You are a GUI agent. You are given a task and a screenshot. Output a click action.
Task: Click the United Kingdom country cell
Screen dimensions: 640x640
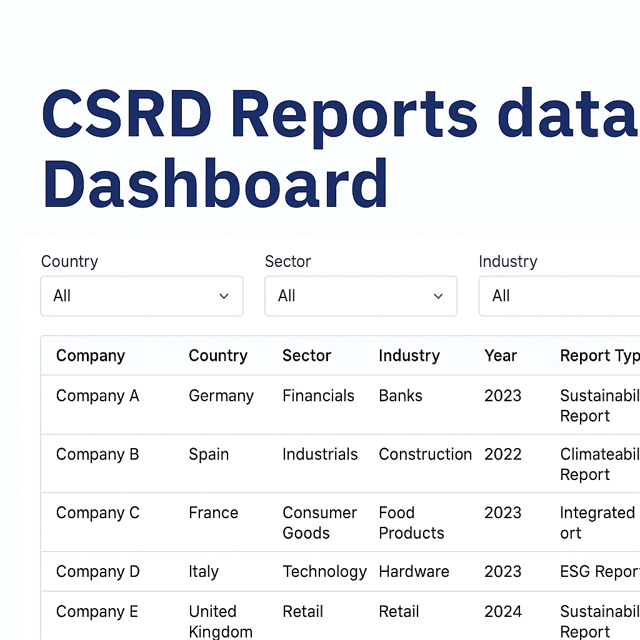tap(220, 621)
